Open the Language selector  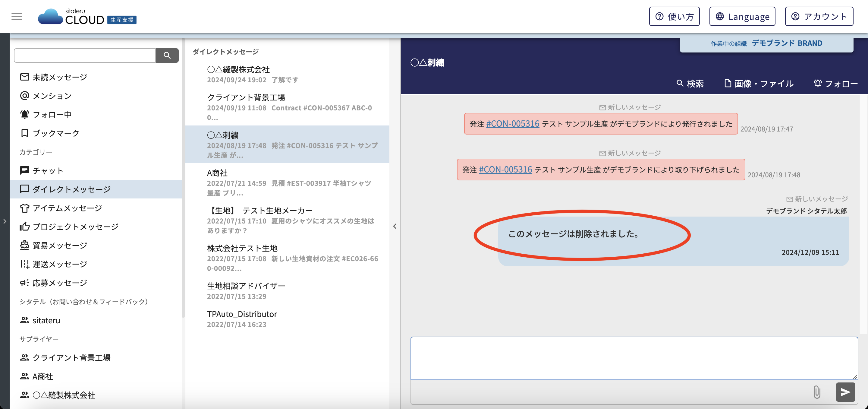[742, 17]
